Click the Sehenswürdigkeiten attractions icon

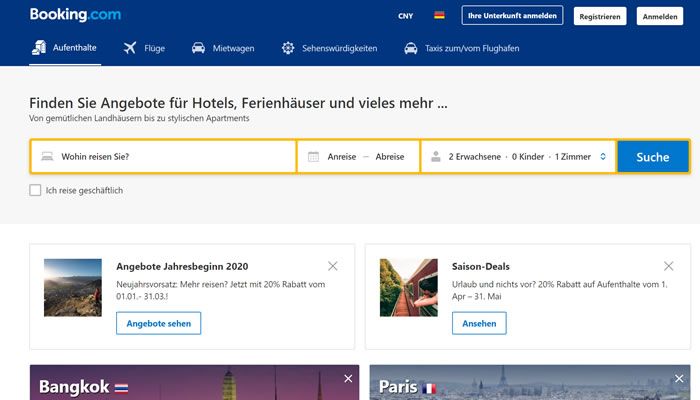pos(288,48)
